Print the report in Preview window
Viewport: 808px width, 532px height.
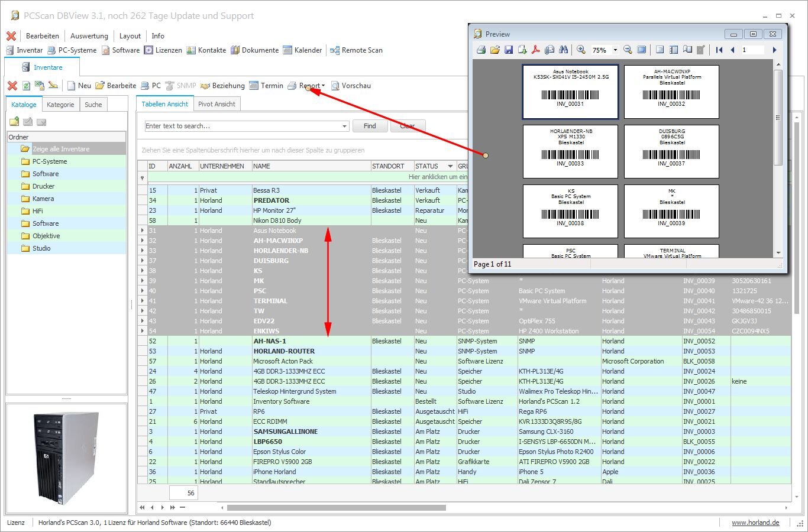click(481, 50)
